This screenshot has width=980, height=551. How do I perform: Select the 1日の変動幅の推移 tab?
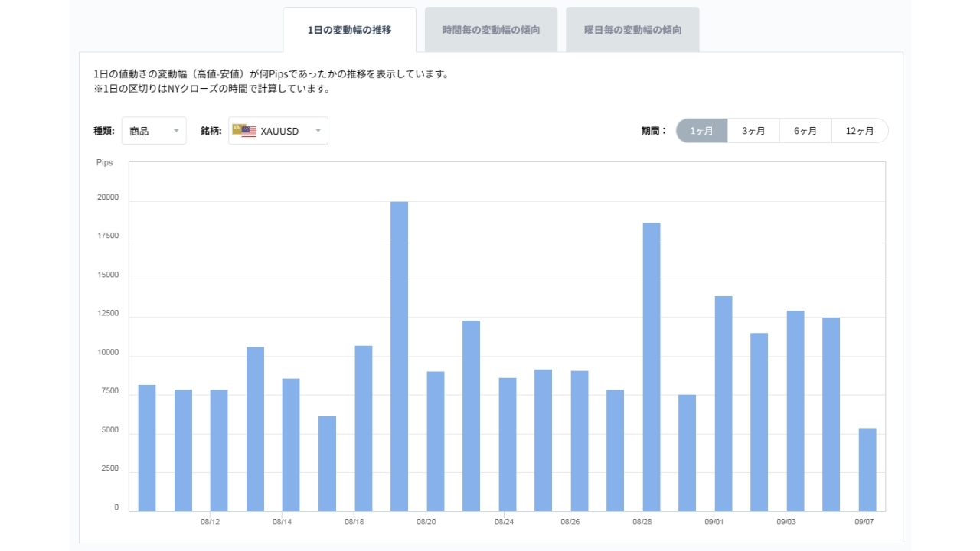point(349,30)
